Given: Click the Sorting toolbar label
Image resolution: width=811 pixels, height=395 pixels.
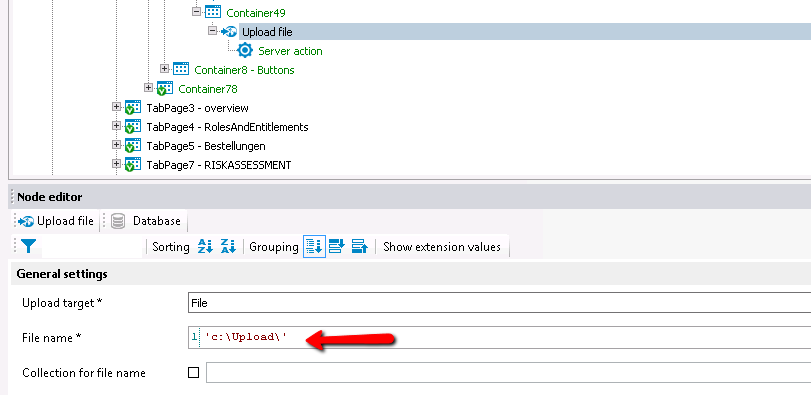Looking at the screenshot, I should [x=171, y=247].
